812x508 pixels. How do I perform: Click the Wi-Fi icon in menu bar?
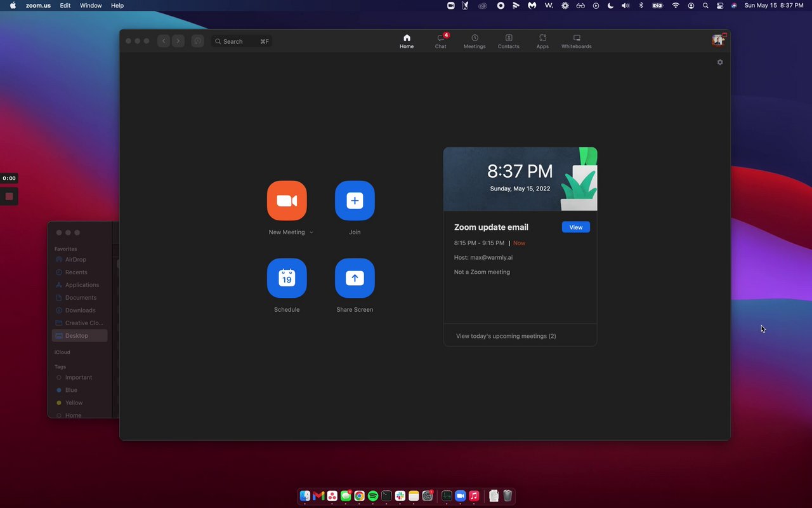point(676,6)
